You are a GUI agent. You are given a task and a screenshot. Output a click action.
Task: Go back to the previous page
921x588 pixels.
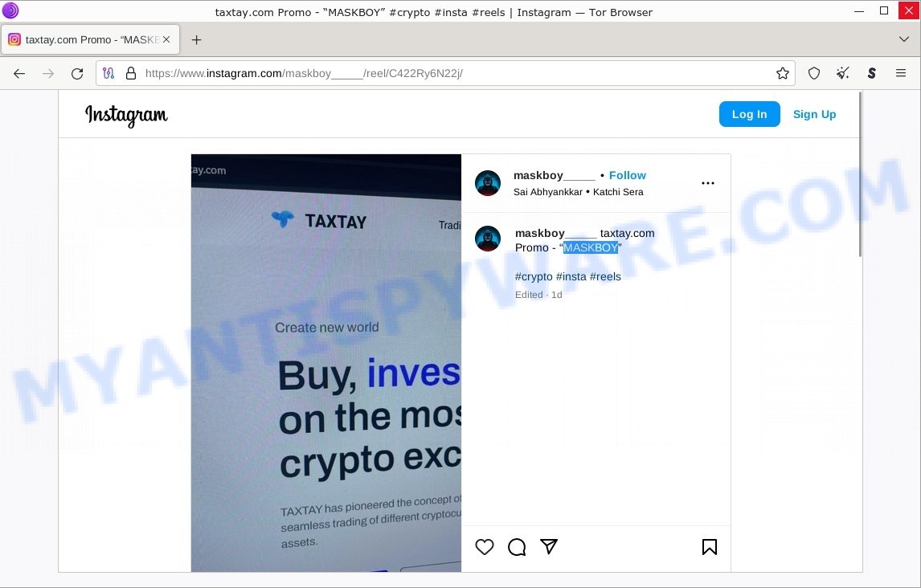[19, 73]
